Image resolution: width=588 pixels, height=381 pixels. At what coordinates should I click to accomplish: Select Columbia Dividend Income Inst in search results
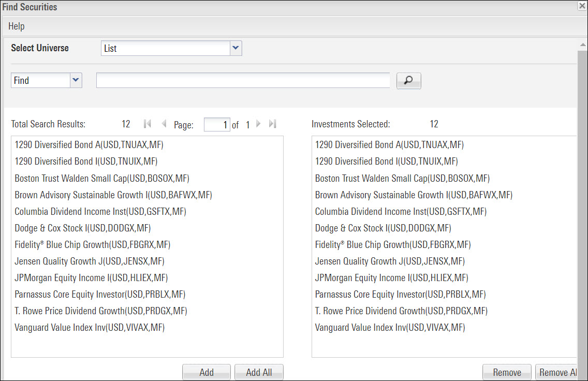coord(100,212)
